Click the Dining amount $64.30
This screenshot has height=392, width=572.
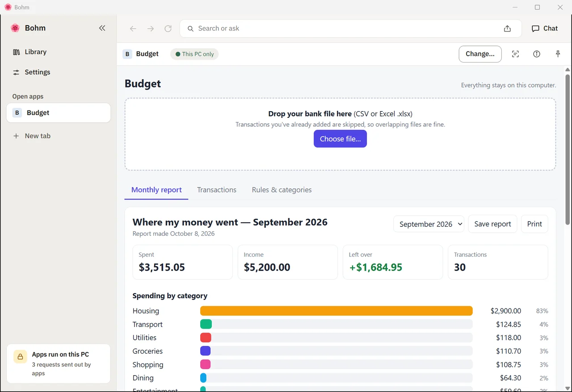pyautogui.click(x=510, y=378)
